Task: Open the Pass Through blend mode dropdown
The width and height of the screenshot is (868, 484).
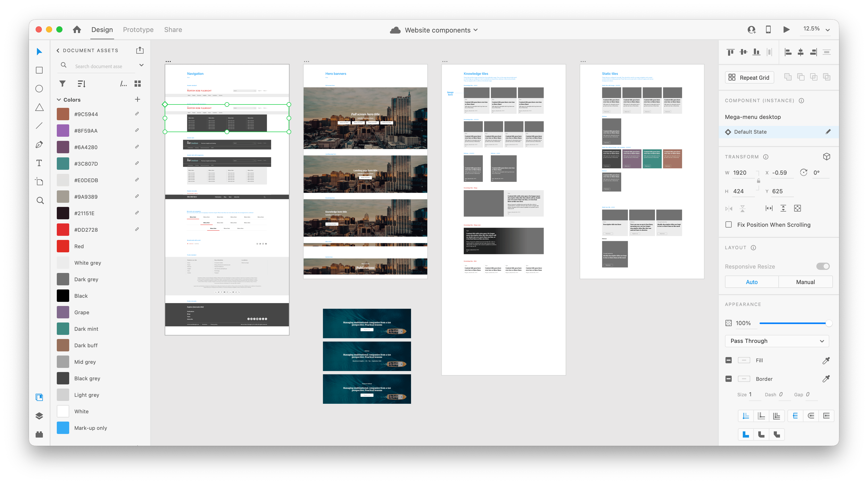Action: [777, 341]
